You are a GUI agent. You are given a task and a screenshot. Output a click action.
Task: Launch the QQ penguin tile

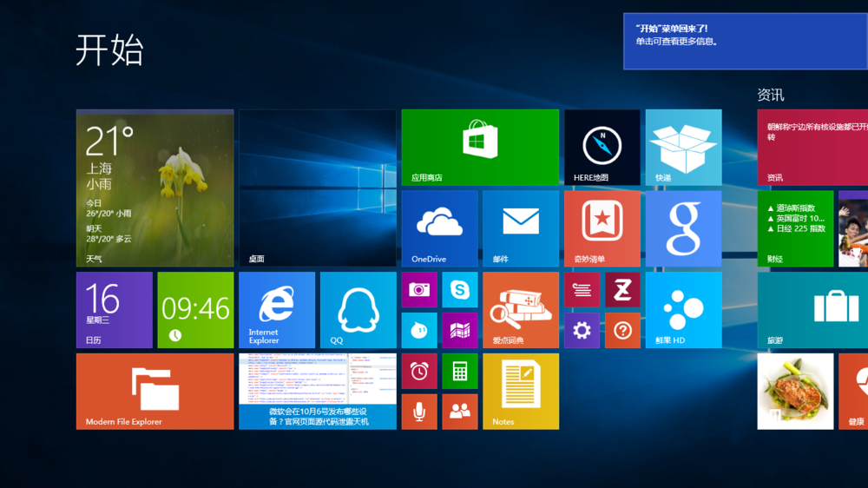point(358,310)
